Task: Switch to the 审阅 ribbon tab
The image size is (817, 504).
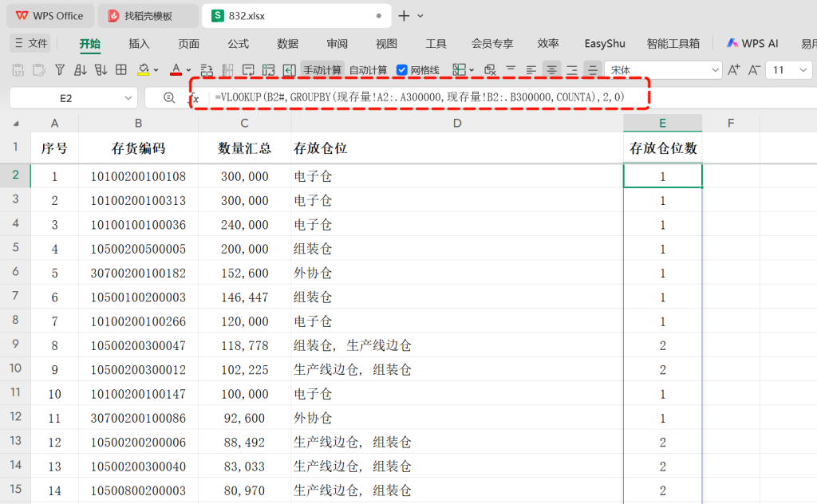Action: coord(337,44)
